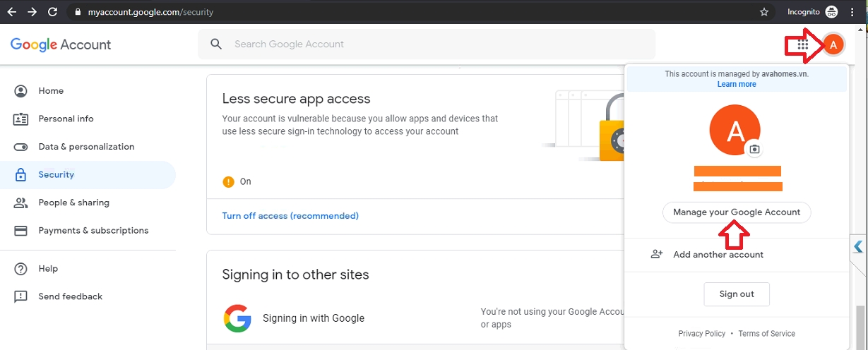Open the Learn more link
This screenshot has height=350, width=868.
[x=737, y=84]
